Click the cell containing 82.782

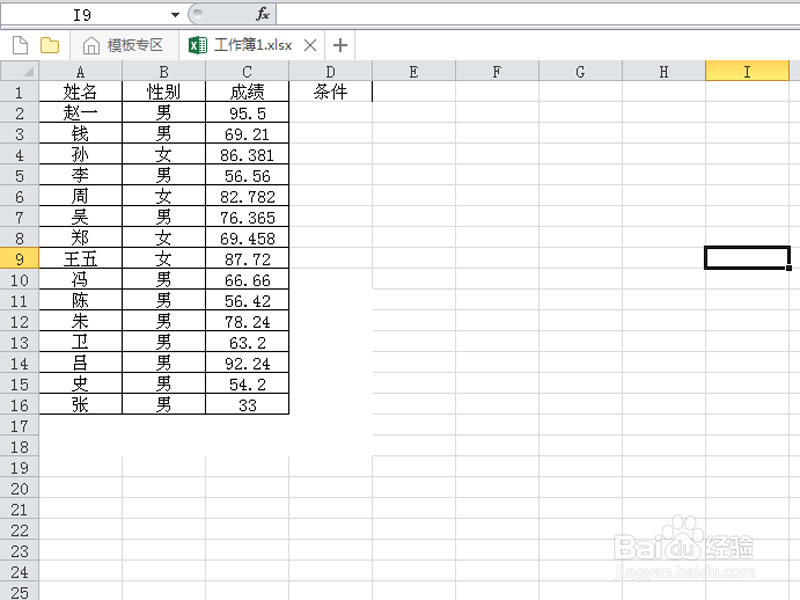(x=247, y=196)
